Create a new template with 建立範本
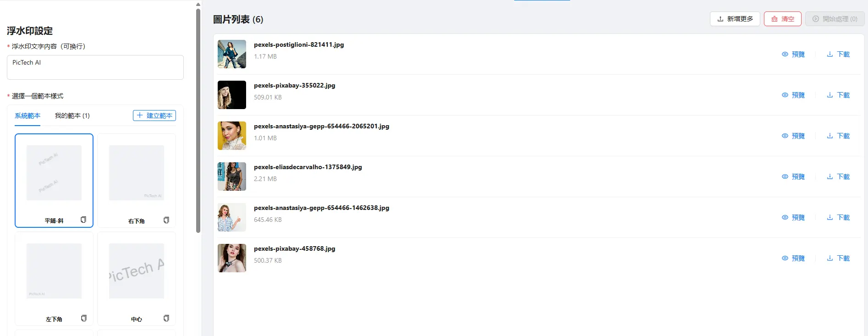 (x=154, y=116)
